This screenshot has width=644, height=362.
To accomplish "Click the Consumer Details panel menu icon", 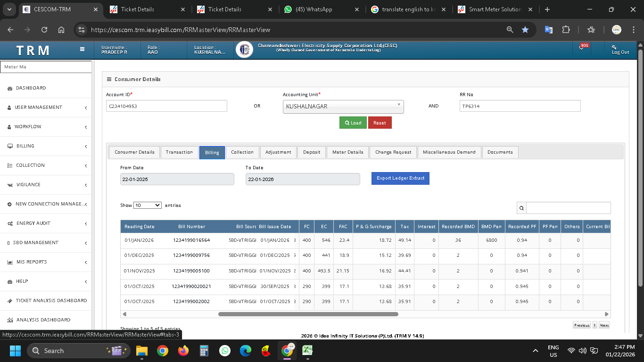I will (109, 79).
